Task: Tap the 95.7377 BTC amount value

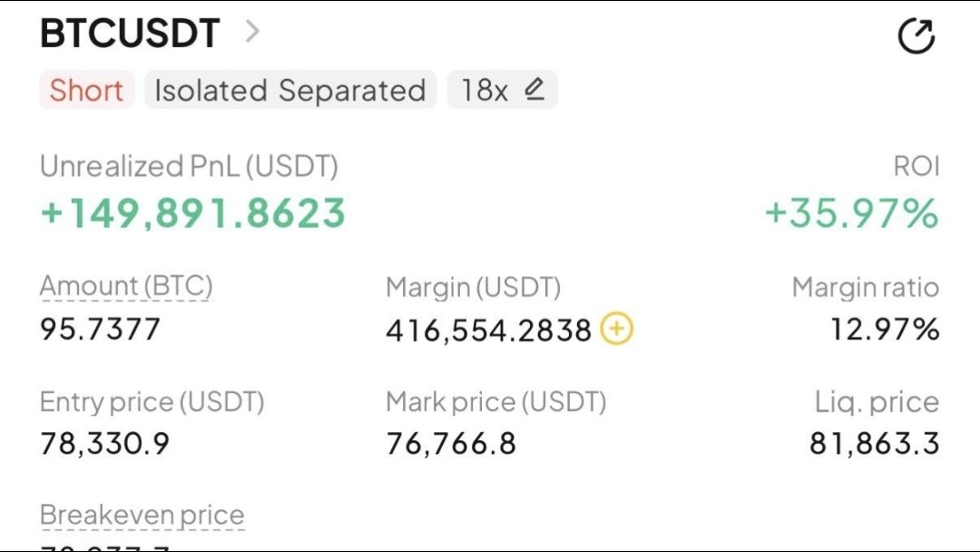Action: click(x=101, y=330)
